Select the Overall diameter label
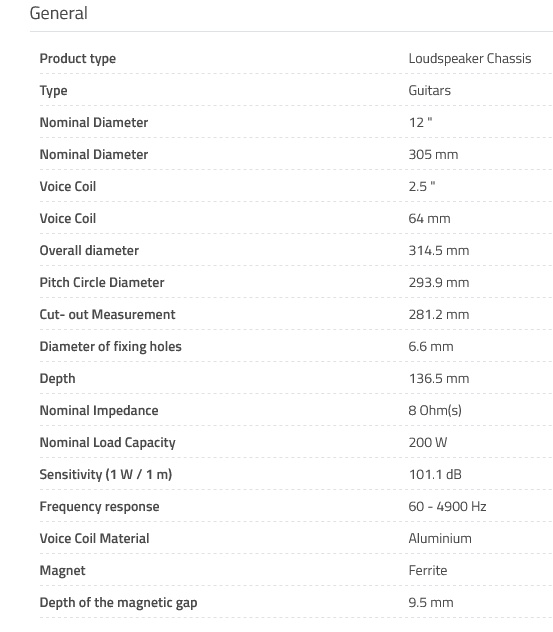 tap(89, 250)
